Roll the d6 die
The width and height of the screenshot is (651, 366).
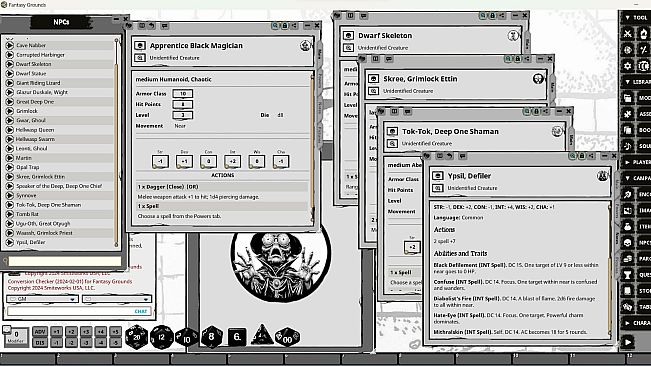point(237,337)
